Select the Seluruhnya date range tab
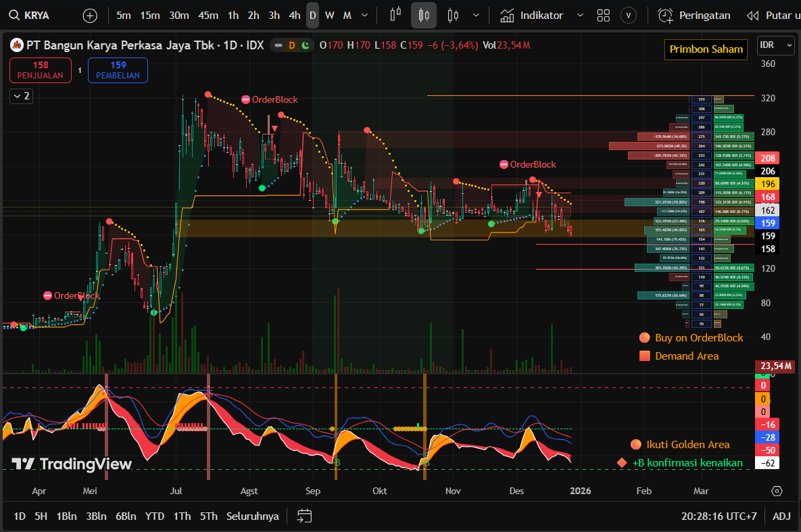801x532 pixels. click(x=253, y=516)
